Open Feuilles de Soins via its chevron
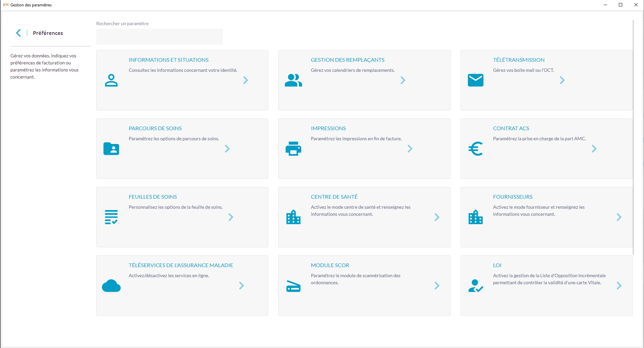 point(231,217)
